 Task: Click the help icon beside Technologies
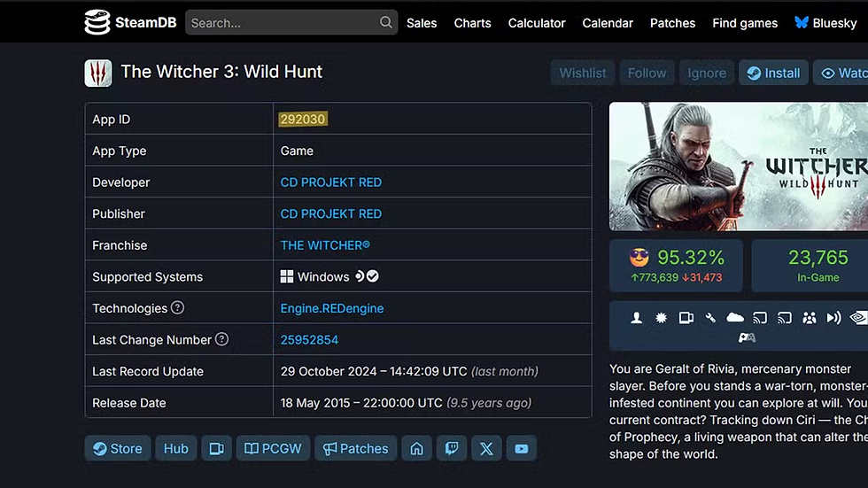click(177, 307)
